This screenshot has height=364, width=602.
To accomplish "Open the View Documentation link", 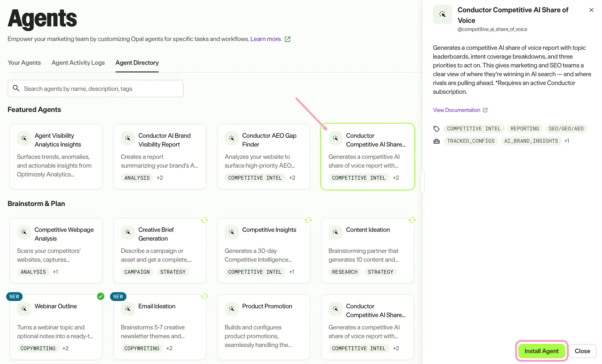I will [x=456, y=110].
